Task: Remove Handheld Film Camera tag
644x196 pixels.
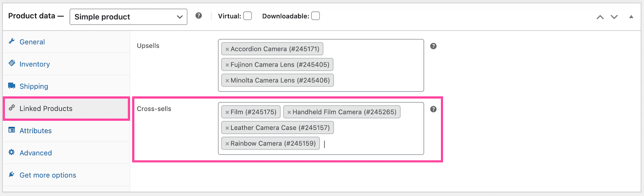Action: tap(289, 112)
